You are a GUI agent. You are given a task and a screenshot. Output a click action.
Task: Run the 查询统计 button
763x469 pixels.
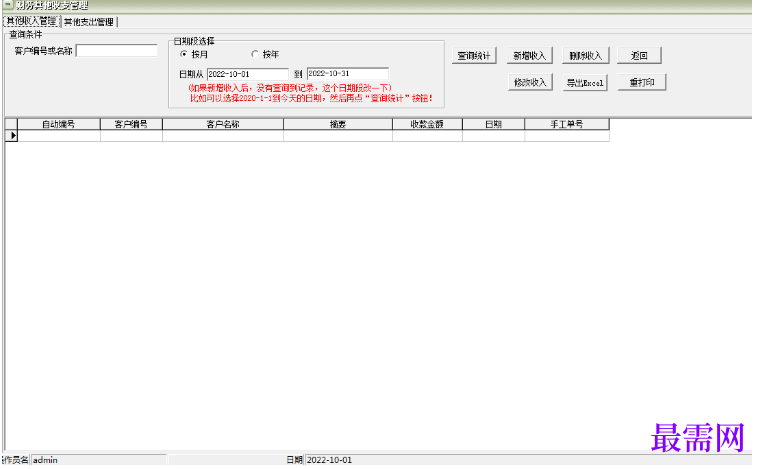474,55
